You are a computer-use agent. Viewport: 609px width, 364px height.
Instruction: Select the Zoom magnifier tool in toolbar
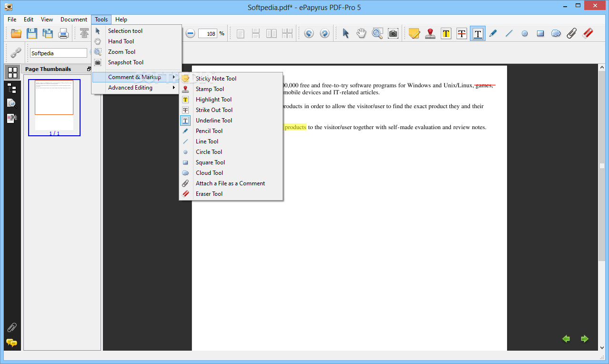377,33
